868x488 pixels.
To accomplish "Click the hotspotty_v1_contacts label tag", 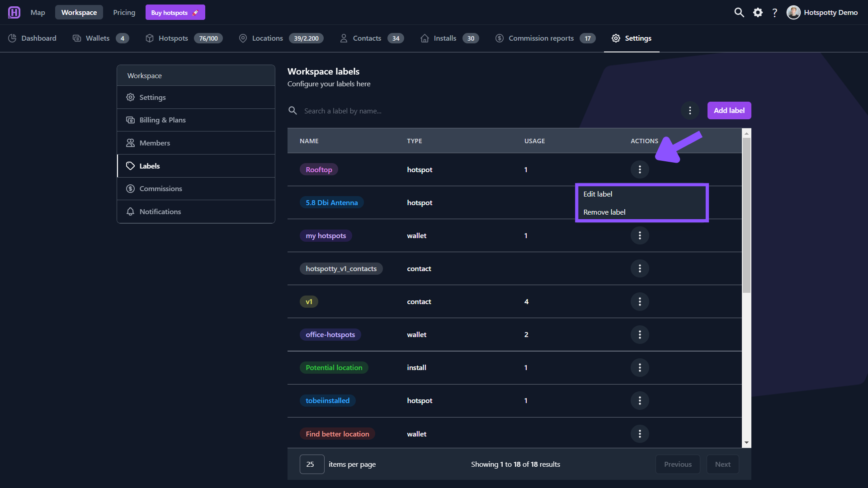I will click(341, 268).
